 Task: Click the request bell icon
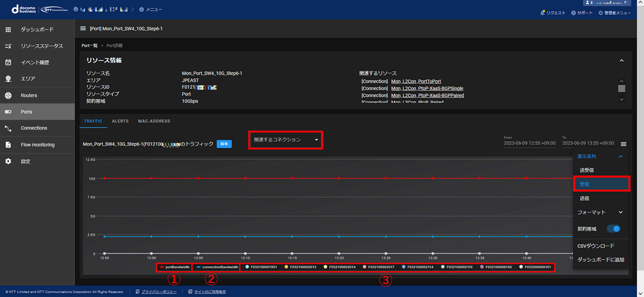point(542,13)
